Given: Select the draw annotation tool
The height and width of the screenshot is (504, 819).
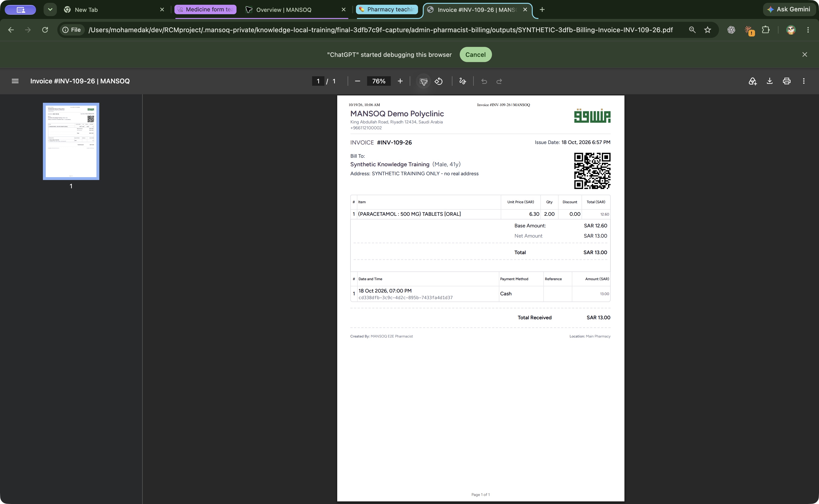Looking at the screenshot, I should (463, 81).
